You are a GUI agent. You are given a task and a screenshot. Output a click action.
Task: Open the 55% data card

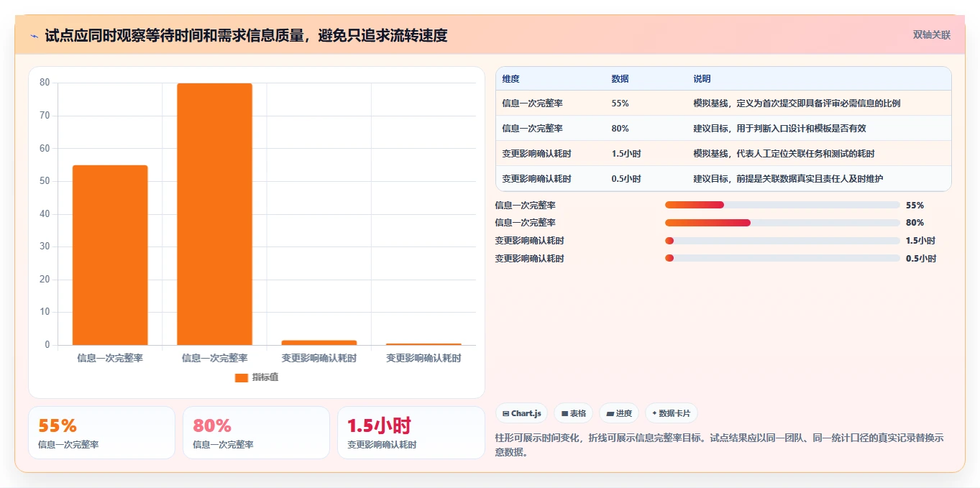pos(101,433)
